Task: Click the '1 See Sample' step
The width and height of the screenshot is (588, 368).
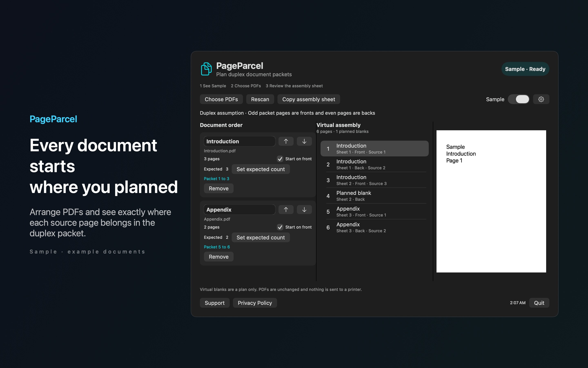Action: point(213,86)
